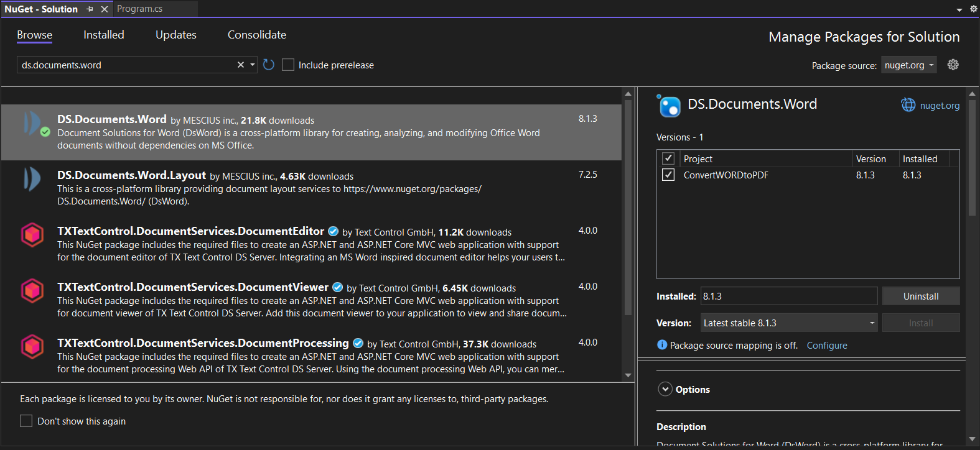Select the DS.Documents.Word.Layout package

pyautogui.click(x=311, y=188)
